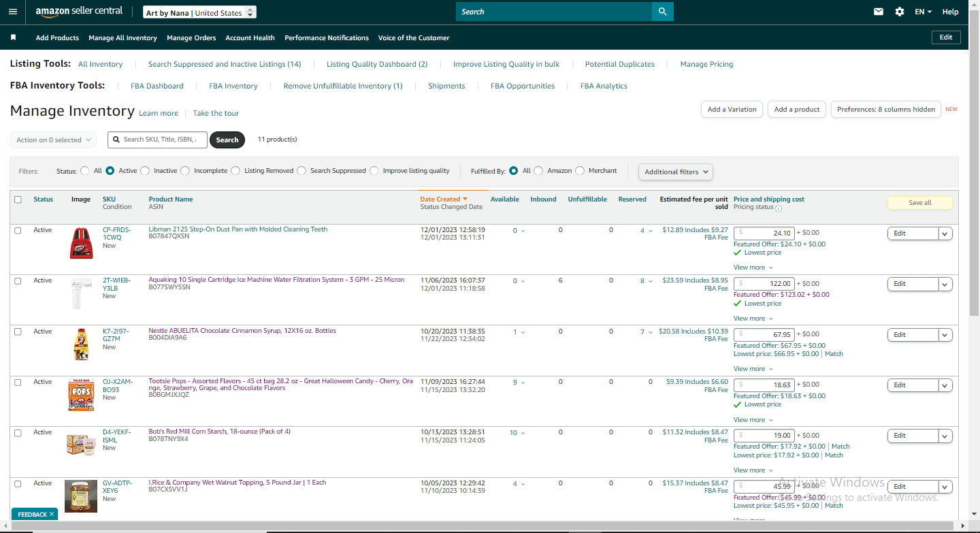980x533 pixels.
Task: Open the EN language dropdown
Action: [923, 12]
